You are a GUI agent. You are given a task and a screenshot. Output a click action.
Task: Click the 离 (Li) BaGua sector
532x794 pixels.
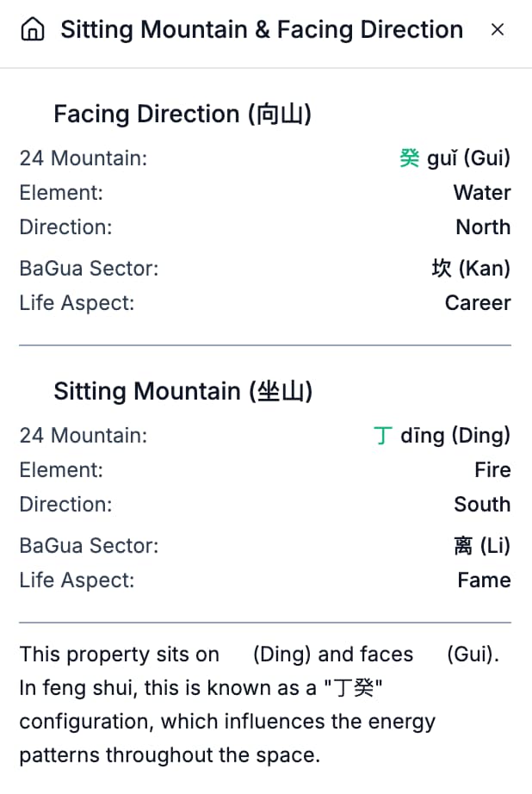click(x=481, y=546)
